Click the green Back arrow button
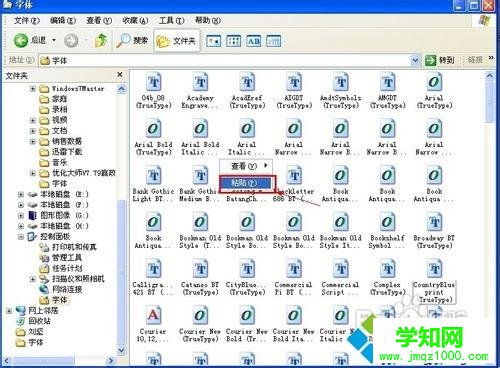This screenshot has width=500, height=368. tap(21, 41)
